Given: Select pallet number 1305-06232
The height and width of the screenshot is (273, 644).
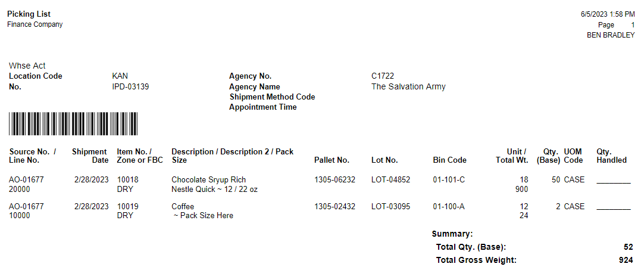Looking at the screenshot, I should pos(334,179).
